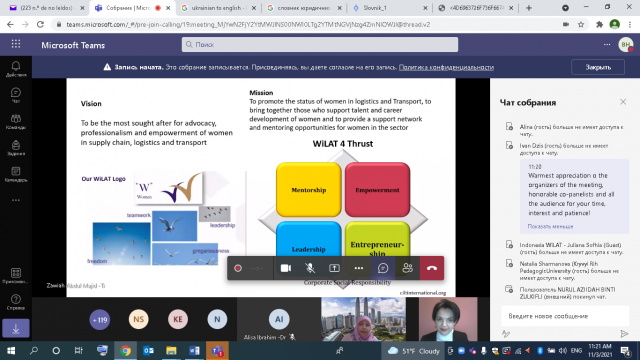Bookmark this page with star icon
640x360 pixels.
(x=581, y=24)
